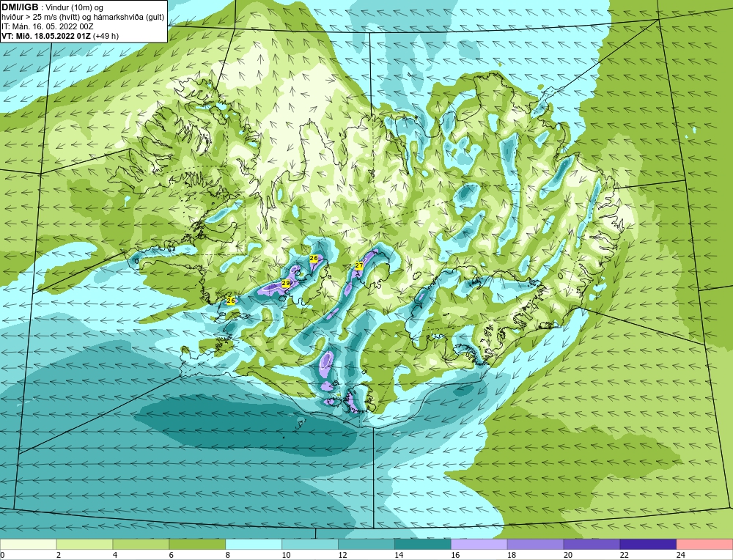Image resolution: width=733 pixels, height=560 pixels.
Task: Click the IT: Mán. 16. 05. 2022 00Z line
Action: [x=47, y=26]
